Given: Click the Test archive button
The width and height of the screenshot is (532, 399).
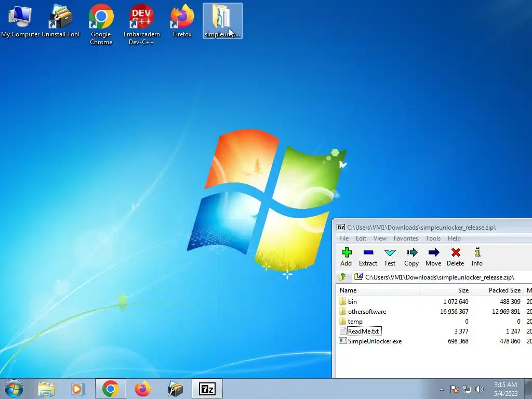Looking at the screenshot, I should (390, 257).
